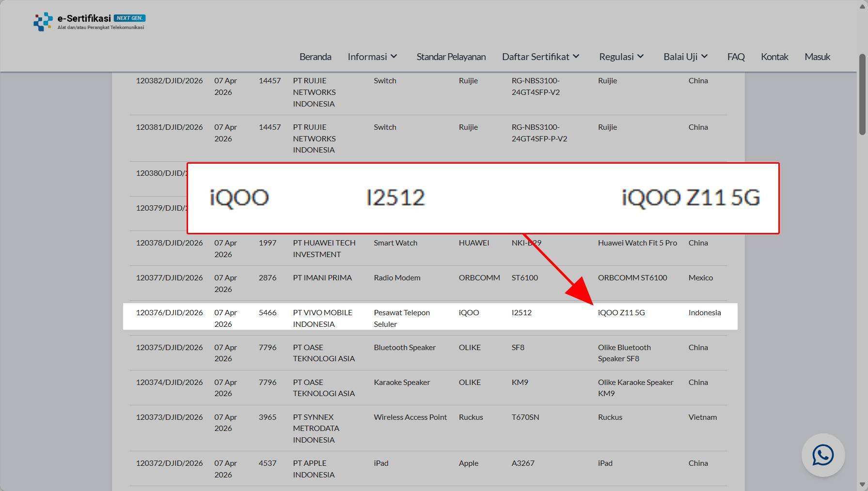Click the Mexico country cell
The width and height of the screenshot is (868, 491).
click(700, 278)
